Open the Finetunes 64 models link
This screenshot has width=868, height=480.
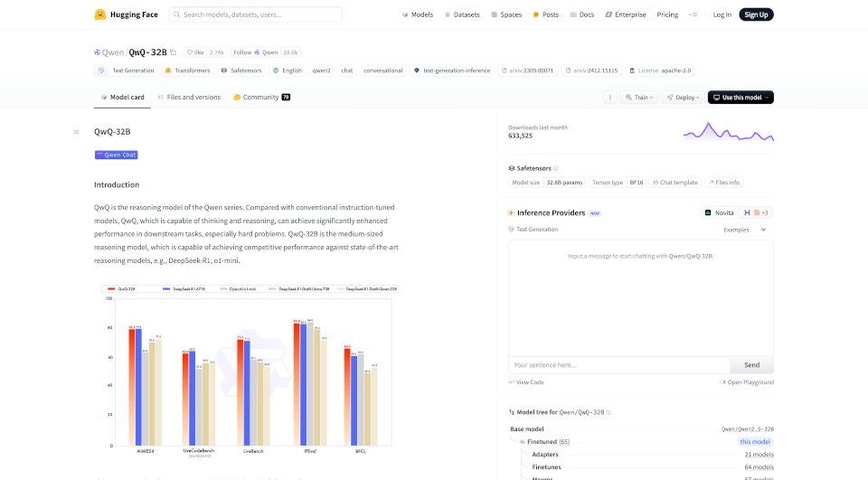tap(759, 467)
